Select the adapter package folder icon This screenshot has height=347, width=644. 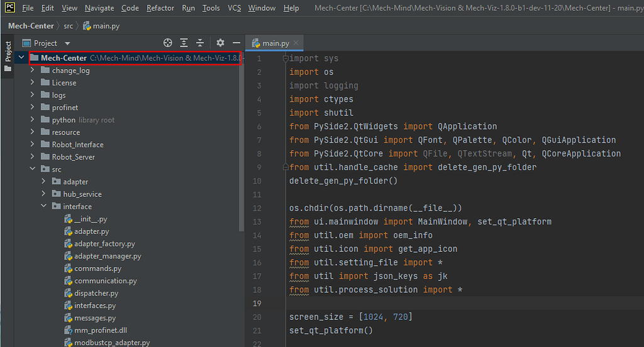click(x=56, y=181)
